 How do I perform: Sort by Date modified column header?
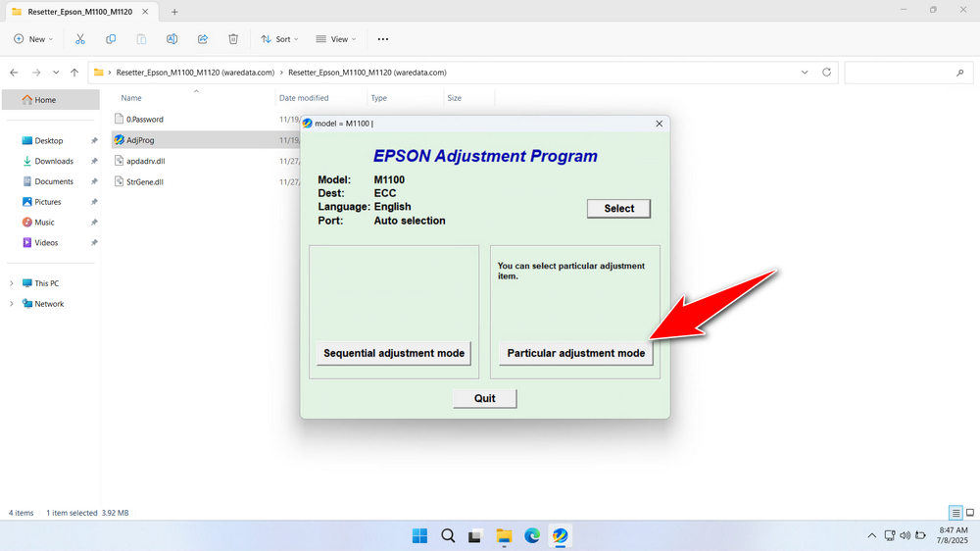point(304,98)
